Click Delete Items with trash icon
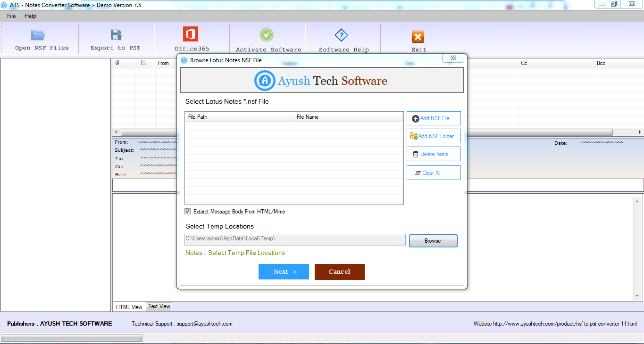 pyautogui.click(x=434, y=154)
